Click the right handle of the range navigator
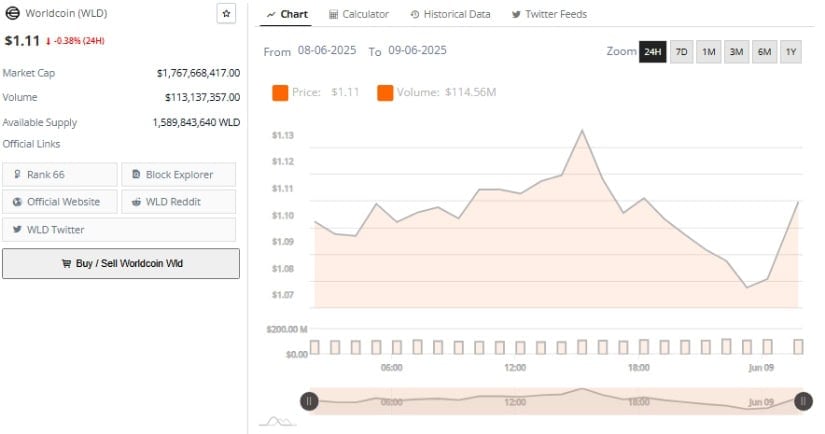825x434 pixels. pyautogui.click(x=803, y=401)
